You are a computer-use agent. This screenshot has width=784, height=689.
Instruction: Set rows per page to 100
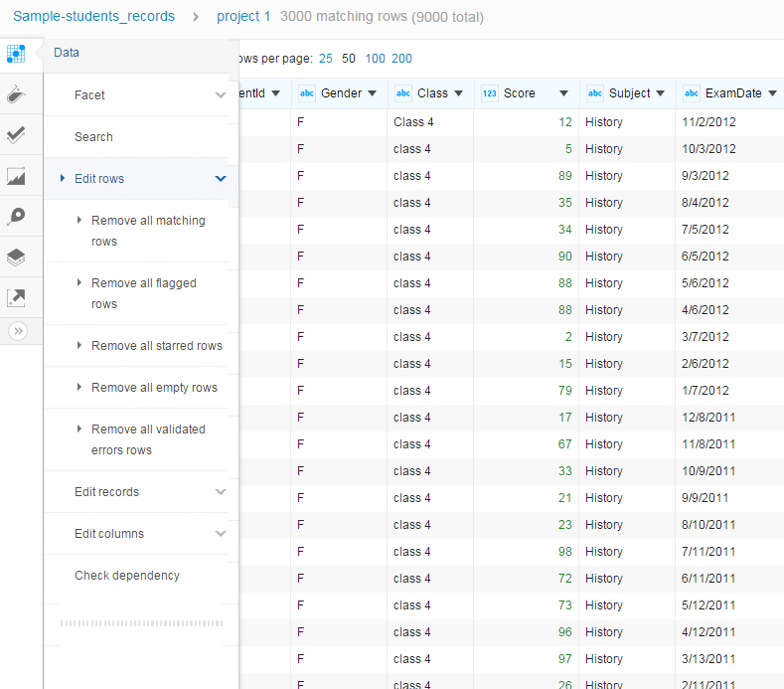[375, 59]
